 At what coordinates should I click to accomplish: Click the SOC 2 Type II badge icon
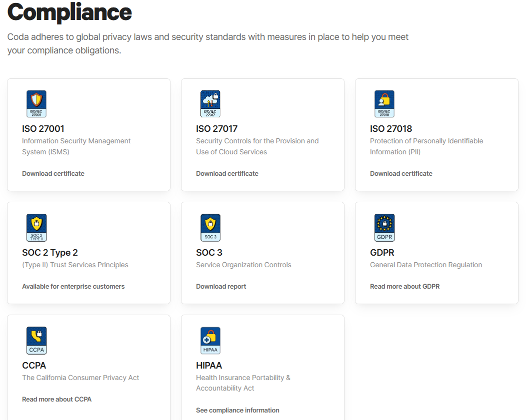coord(36,227)
